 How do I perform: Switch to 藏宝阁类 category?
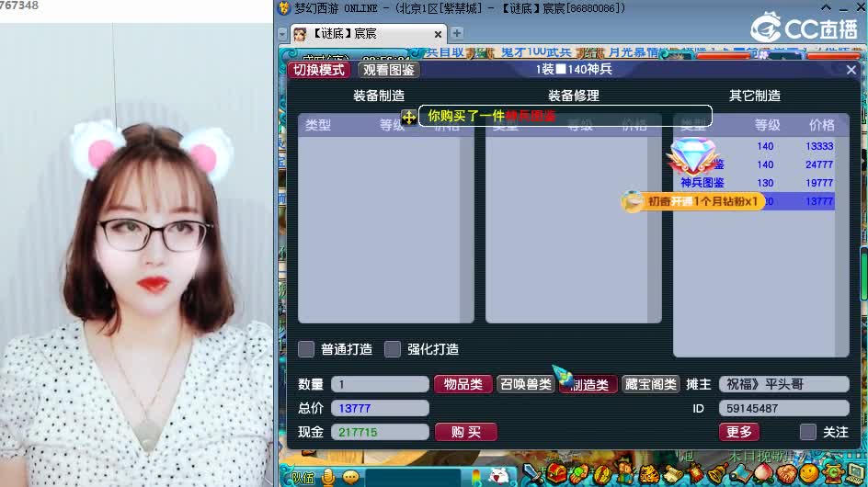coord(650,384)
